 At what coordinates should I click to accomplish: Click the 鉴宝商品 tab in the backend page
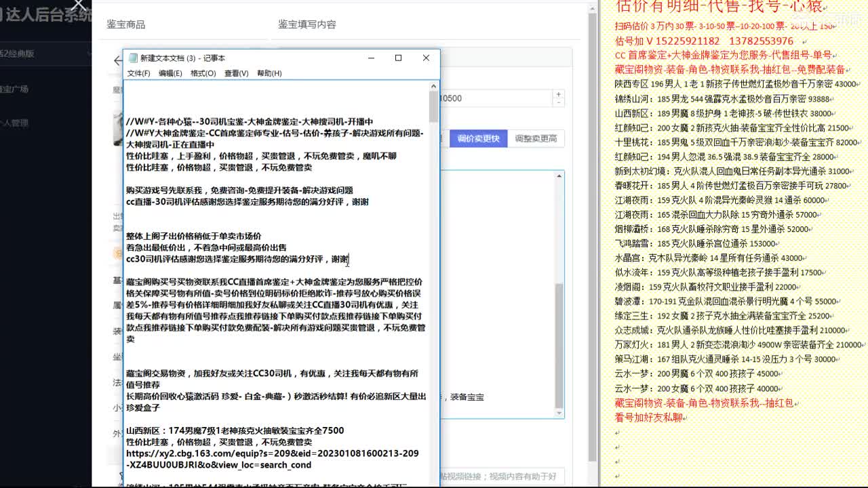(x=125, y=24)
